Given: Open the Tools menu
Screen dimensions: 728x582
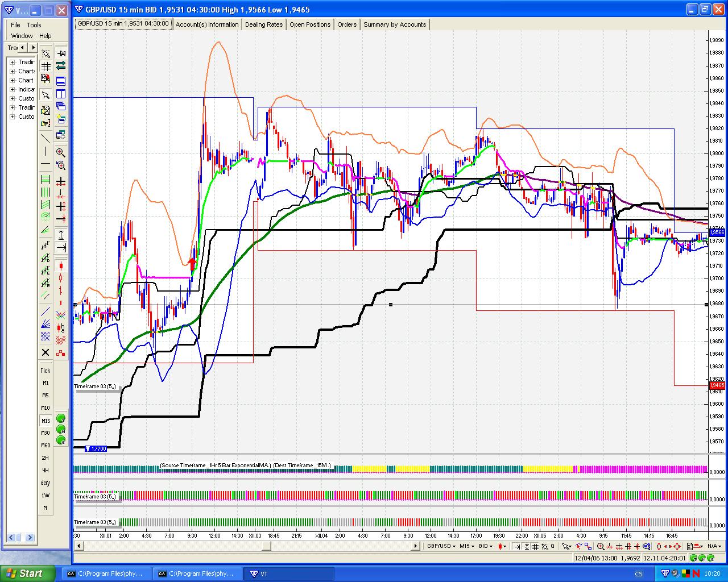Looking at the screenshot, I should pyautogui.click(x=34, y=25).
